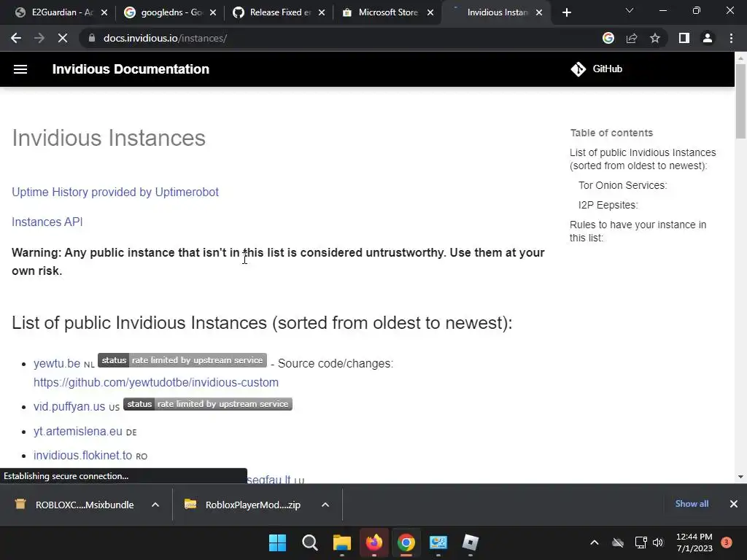Open the Windows Start menu
747x560 pixels.
[x=278, y=542]
